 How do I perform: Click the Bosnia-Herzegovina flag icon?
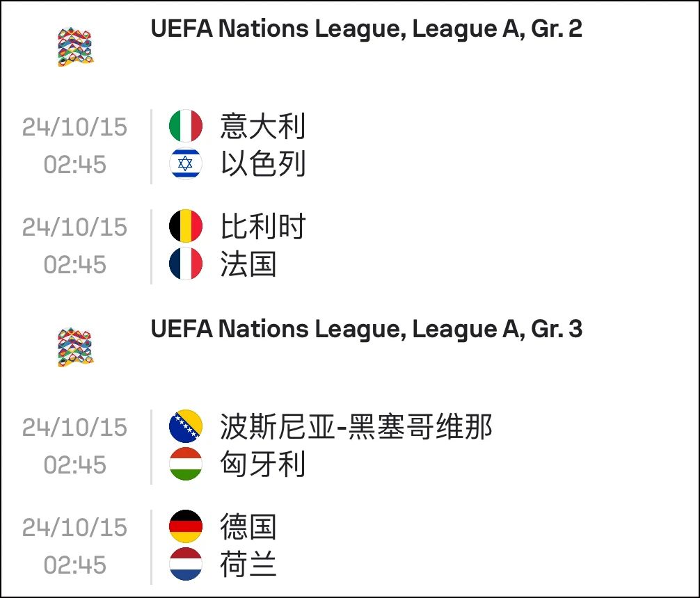(x=186, y=426)
